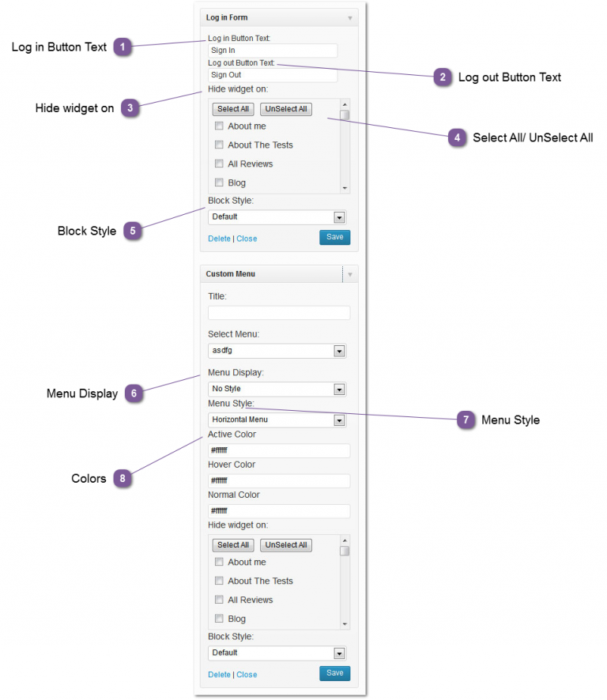Expand the Custom Menu widget panel
The image size is (607, 700).
point(349,273)
